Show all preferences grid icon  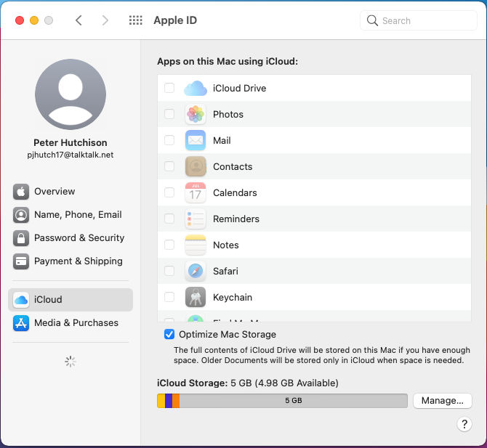[x=135, y=20]
